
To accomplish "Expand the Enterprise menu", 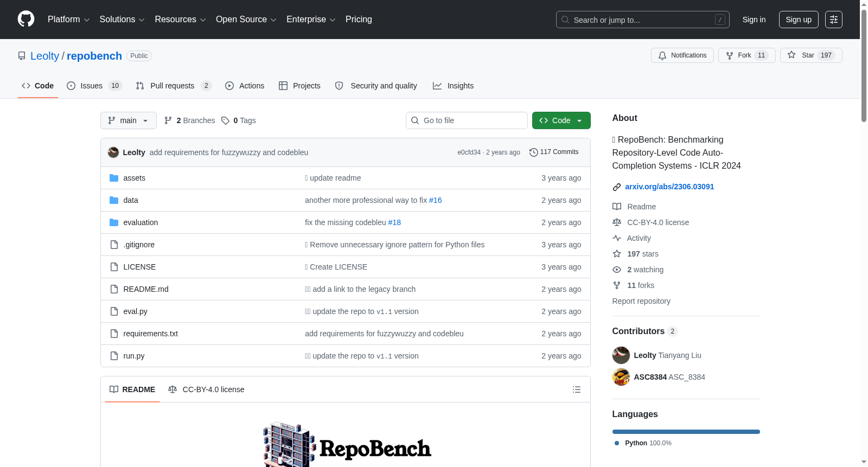I will 311,20.
